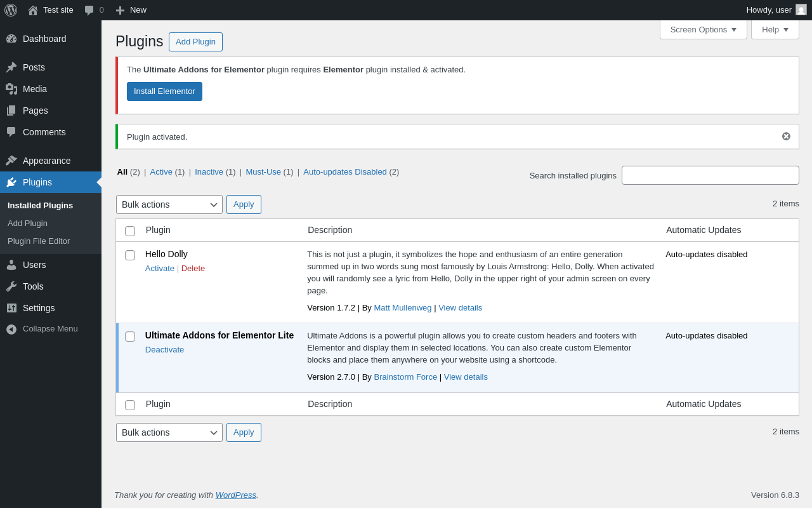Click the comments bubble icon in admin bar
The image size is (812, 508).
[89, 10]
